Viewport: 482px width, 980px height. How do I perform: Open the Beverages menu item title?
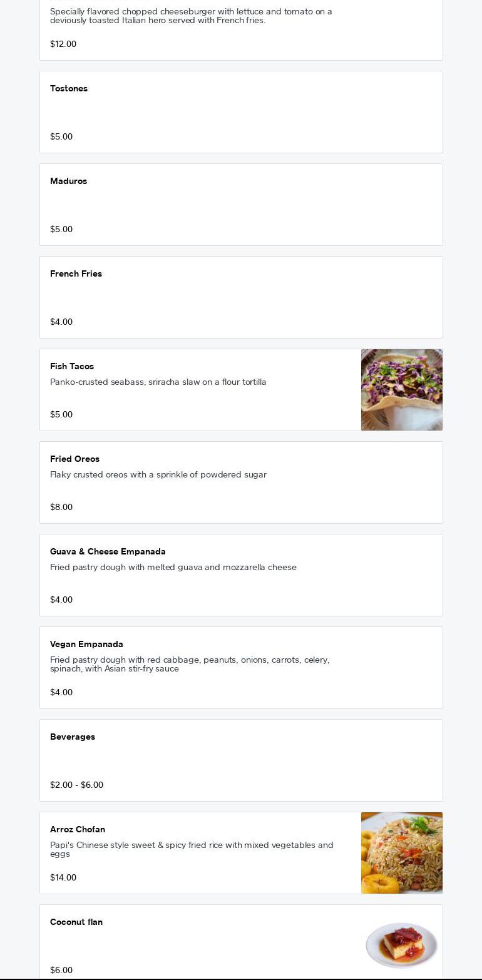click(x=73, y=737)
